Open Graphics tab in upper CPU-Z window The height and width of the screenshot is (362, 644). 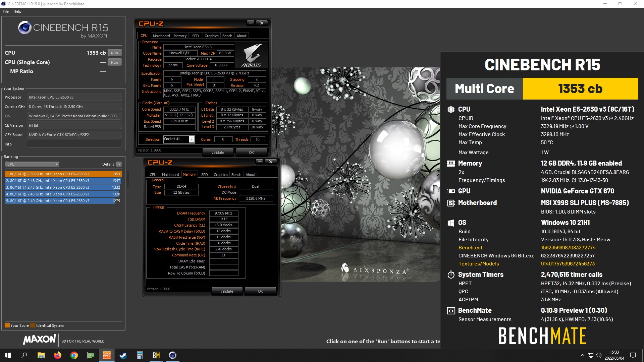(211, 36)
